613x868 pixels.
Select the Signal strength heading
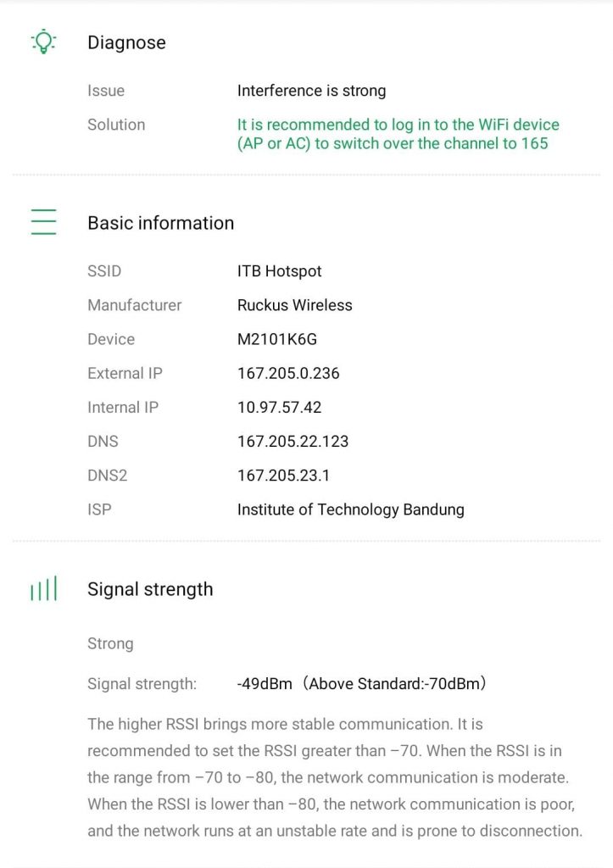click(x=150, y=589)
